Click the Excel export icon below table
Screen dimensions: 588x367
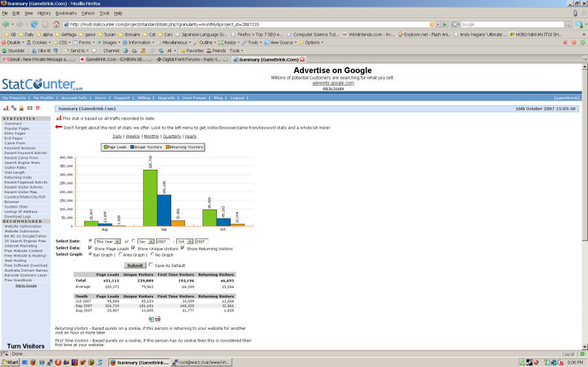point(151,319)
